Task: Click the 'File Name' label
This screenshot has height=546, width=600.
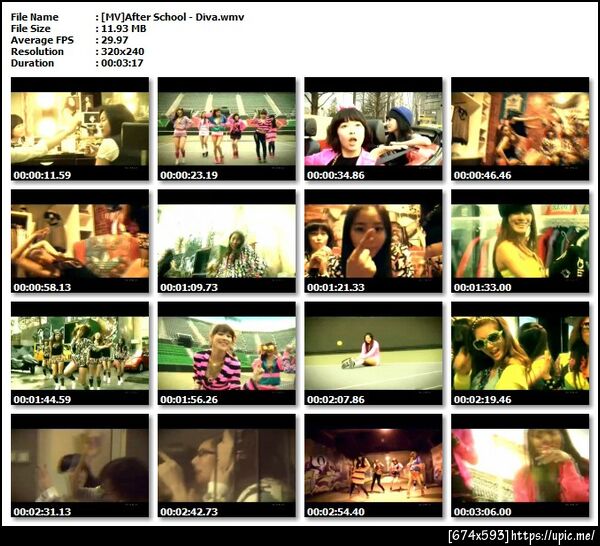Action: 34,17
